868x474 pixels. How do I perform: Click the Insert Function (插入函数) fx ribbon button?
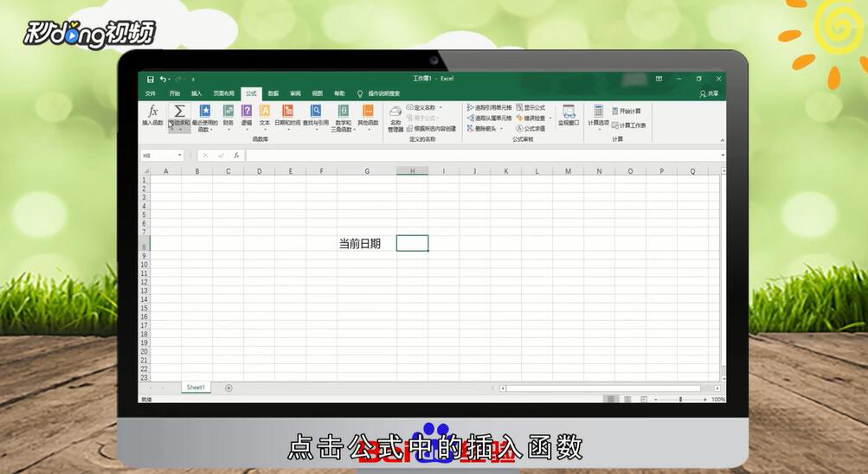tap(153, 116)
